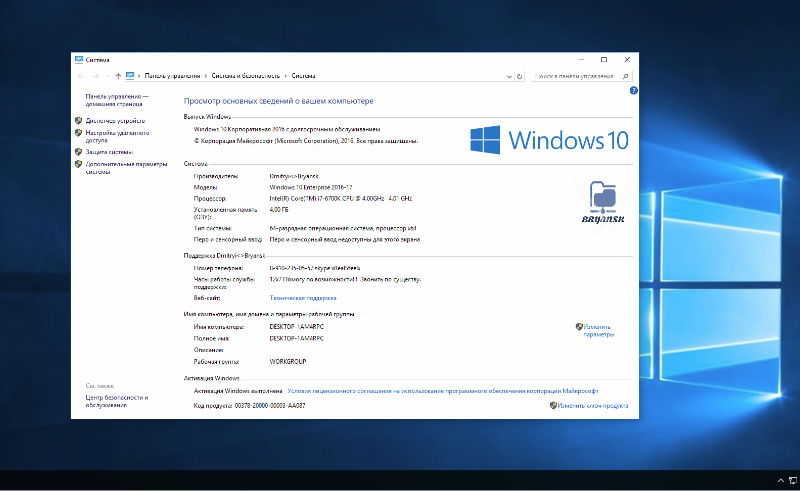This screenshot has width=800, height=491.
Task: Click 'Изменить параметры' link
Action: pyautogui.click(x=599, y=331)
